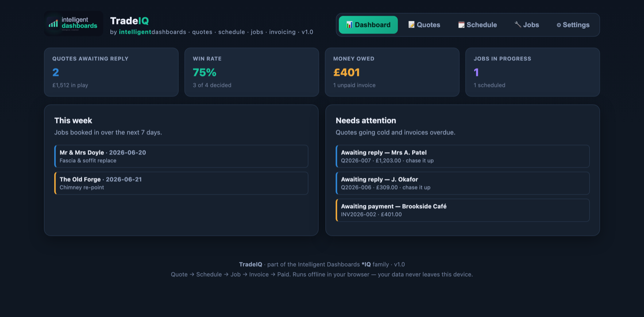
Task: Open the Quotes Awaiting Reply card
Action: [111, 72]
